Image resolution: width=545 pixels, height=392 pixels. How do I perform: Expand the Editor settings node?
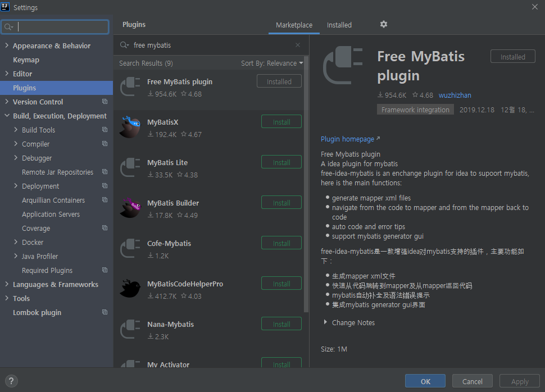(7, 74)
